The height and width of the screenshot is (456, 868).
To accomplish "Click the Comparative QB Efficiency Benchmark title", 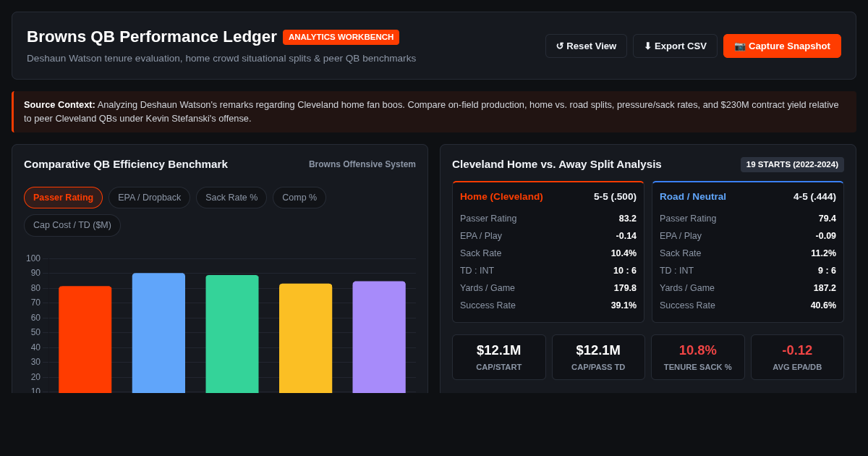I will (126, 164).
